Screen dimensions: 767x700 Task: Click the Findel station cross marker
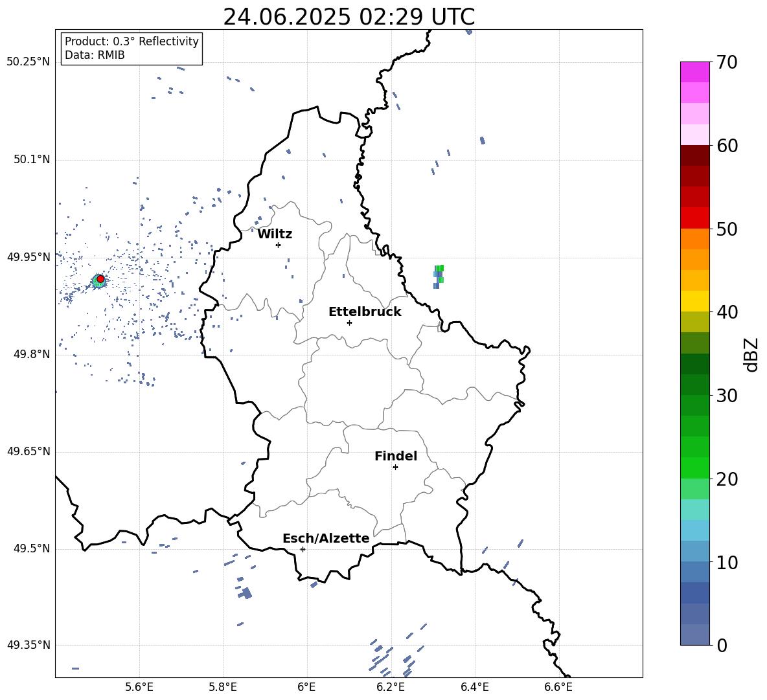(395, 468)
